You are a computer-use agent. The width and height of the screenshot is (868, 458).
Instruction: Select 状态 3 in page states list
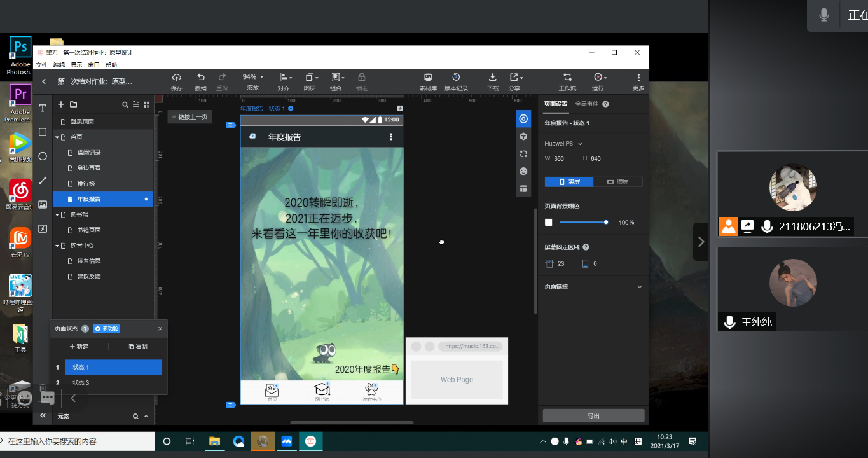coord(113,383)
